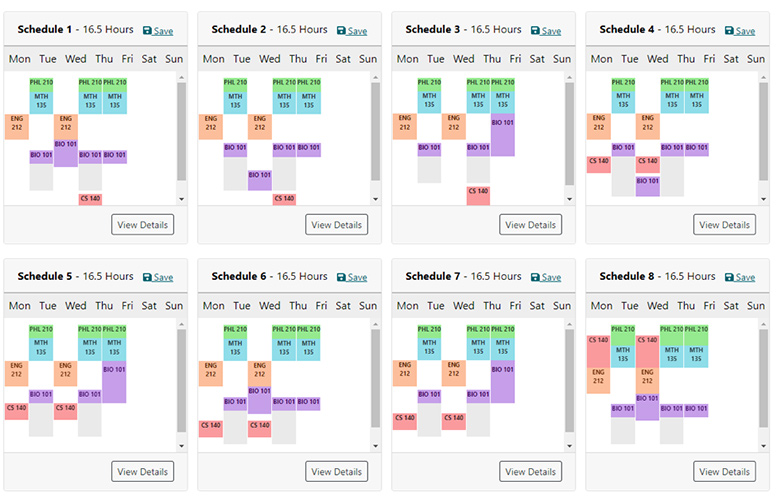This screenshot has height=500, width=777.
Task: Click the save floppy icon for Schedule 8
Action: [730, 277]
